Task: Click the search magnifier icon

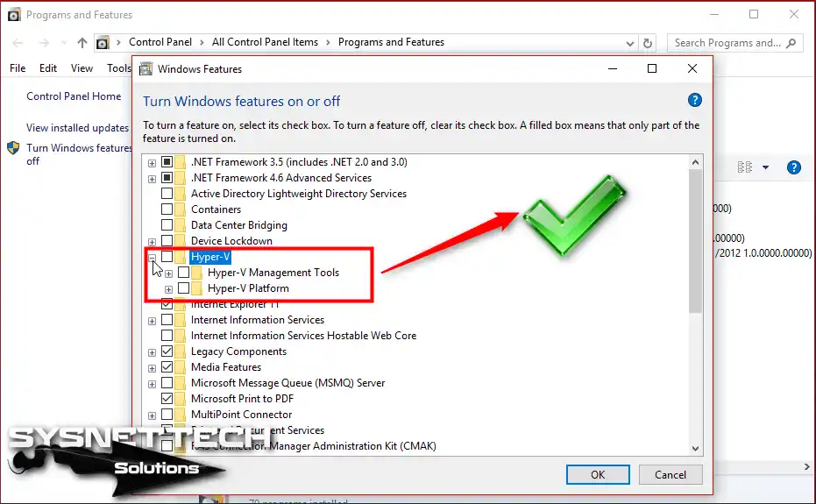Action: (x=791, y=43)
